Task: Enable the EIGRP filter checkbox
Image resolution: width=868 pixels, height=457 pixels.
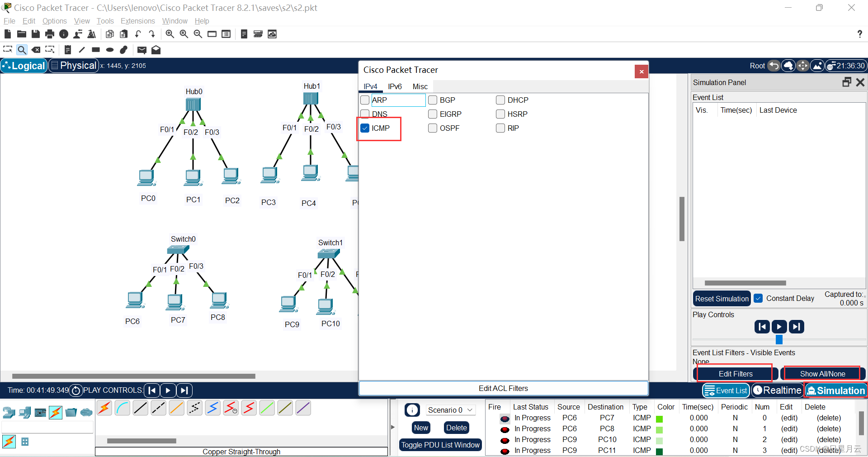Action: (x=433, y=114)
